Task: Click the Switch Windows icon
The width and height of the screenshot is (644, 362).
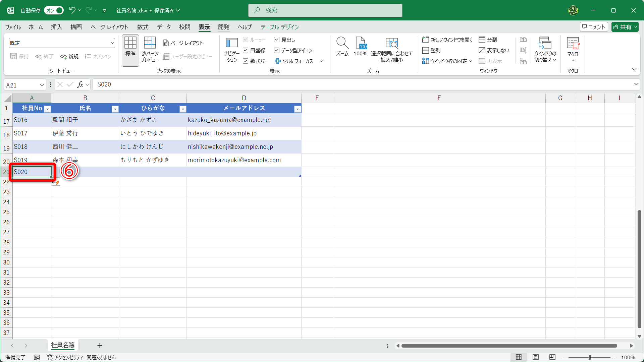Action: [x=545, y=49]
